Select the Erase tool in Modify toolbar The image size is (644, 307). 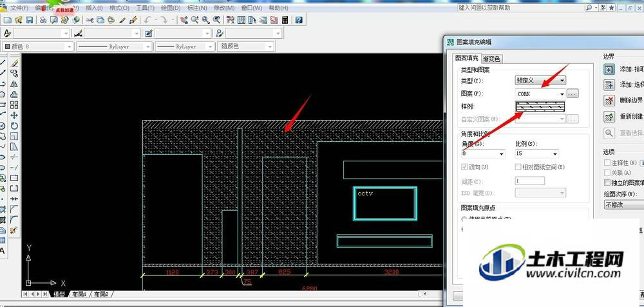tap(14, 63)
